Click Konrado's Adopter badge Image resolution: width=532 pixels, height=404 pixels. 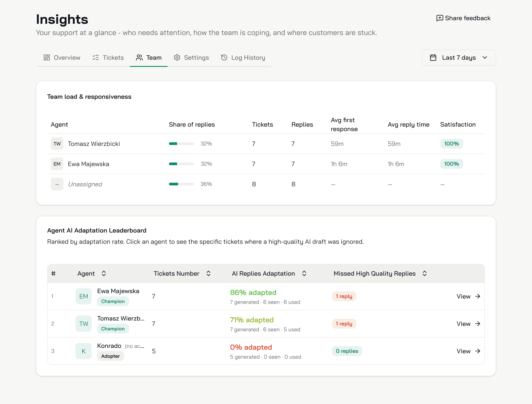pos(111,356)
